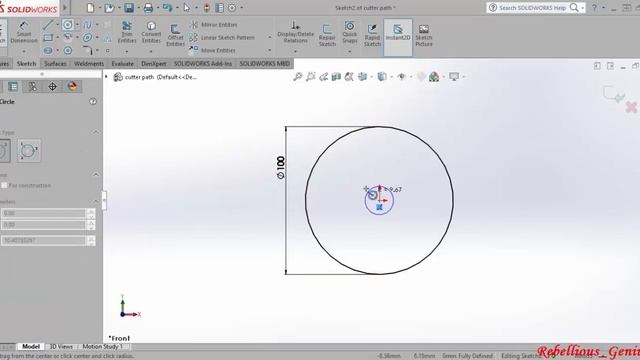Click the Rebuild traffic light icon
Viewport: 640px width, 360px height.
207,8
